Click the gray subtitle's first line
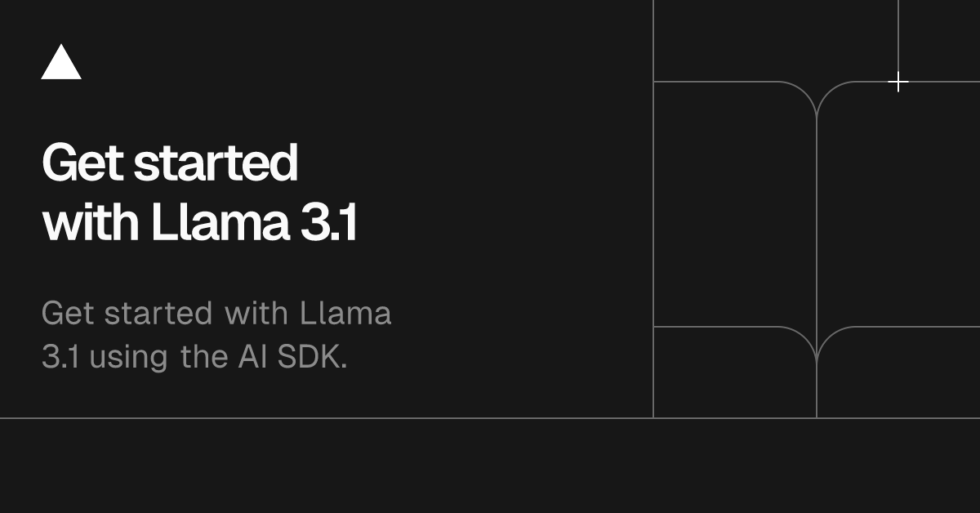980x513 pixels. pyautogui.click(x=216, y=314)
